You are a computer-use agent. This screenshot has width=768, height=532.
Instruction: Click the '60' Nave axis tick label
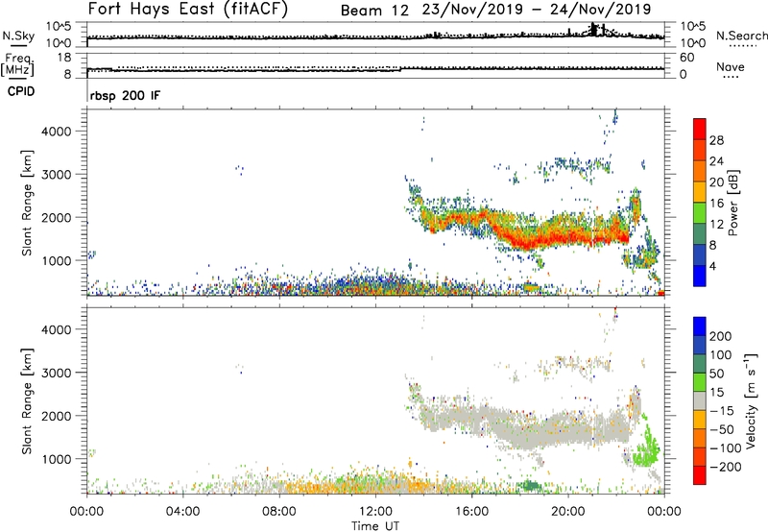[x=687, y=58]
